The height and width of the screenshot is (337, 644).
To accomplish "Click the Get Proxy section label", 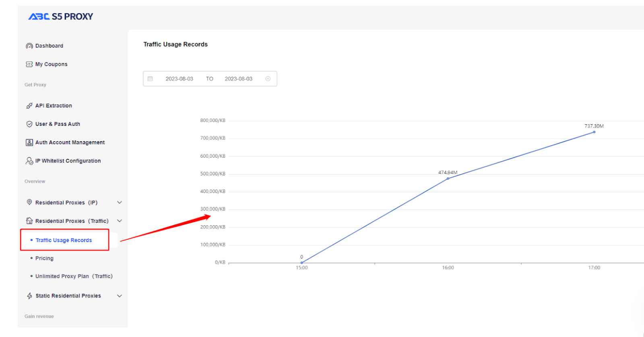I will point(35,85).
